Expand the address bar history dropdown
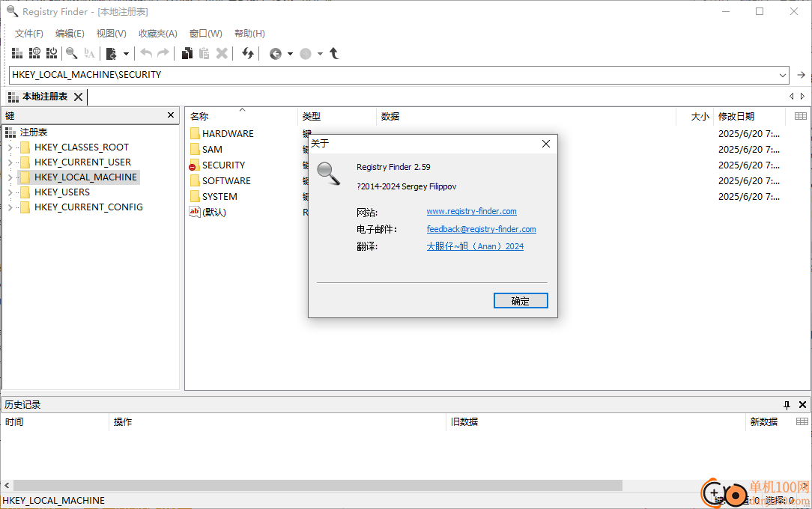This screenshot has height=509, width=812. click(x=783, y=75)
